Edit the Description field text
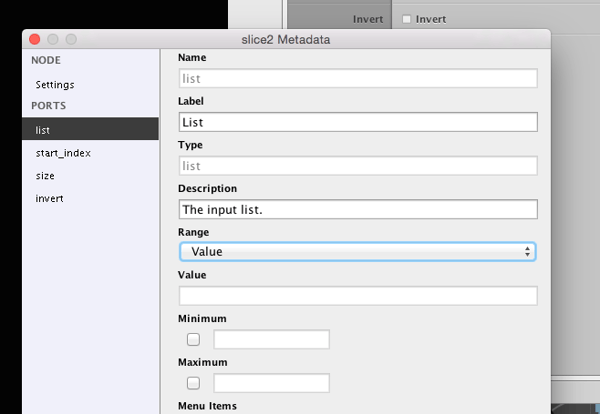This screenshot has height=414, width=600. click(x=358, y=209)
